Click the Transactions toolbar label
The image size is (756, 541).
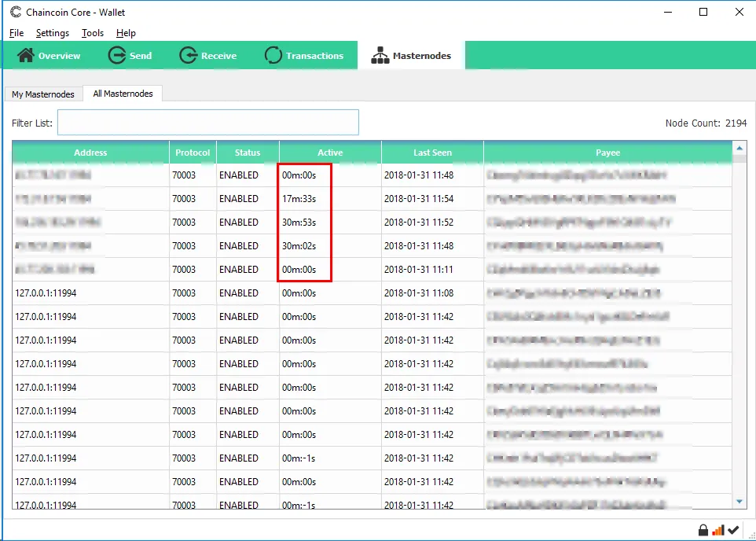coord(315,56)
